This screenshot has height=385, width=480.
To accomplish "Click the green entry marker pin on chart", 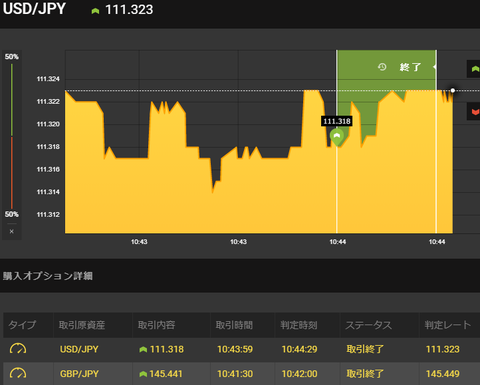I will click(337, 137).
